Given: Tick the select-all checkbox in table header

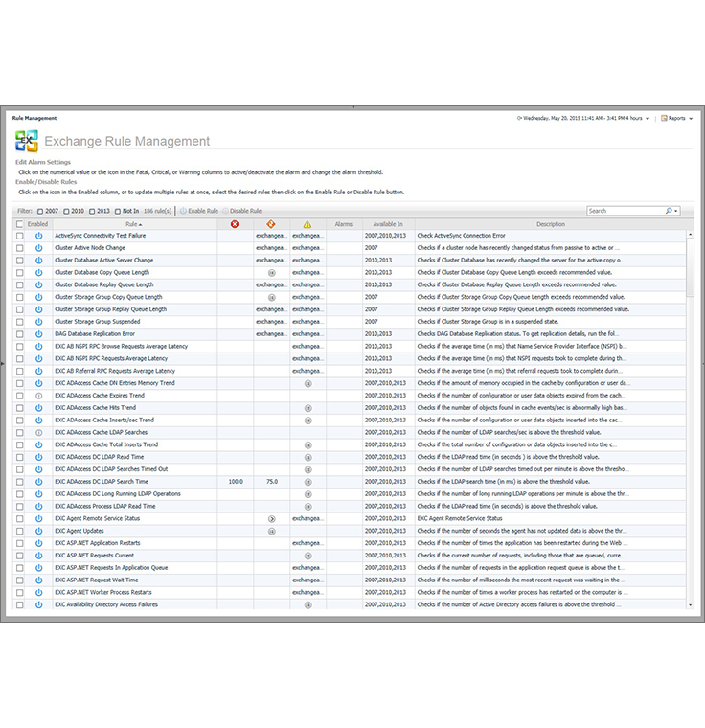Looking at the screenshot, I should click(19, 224).
